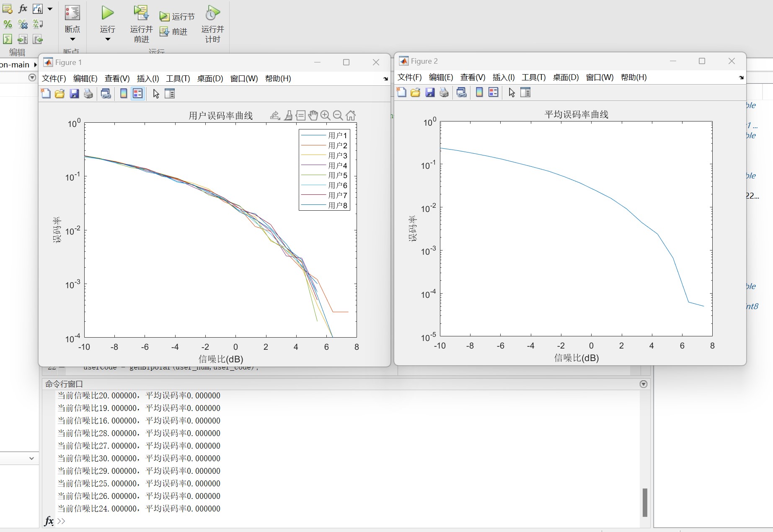Click the 断点 breakpoints icon

[x=72, y=13]
